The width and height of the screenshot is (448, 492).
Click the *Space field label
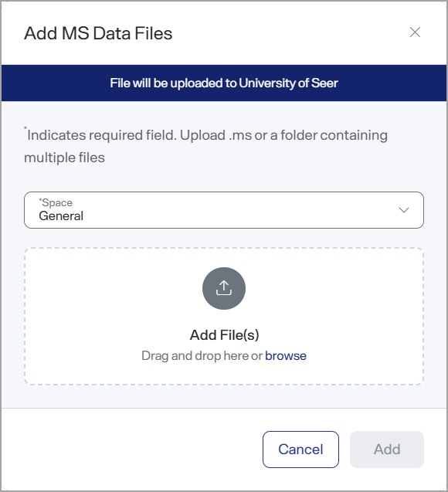(56, 202)
